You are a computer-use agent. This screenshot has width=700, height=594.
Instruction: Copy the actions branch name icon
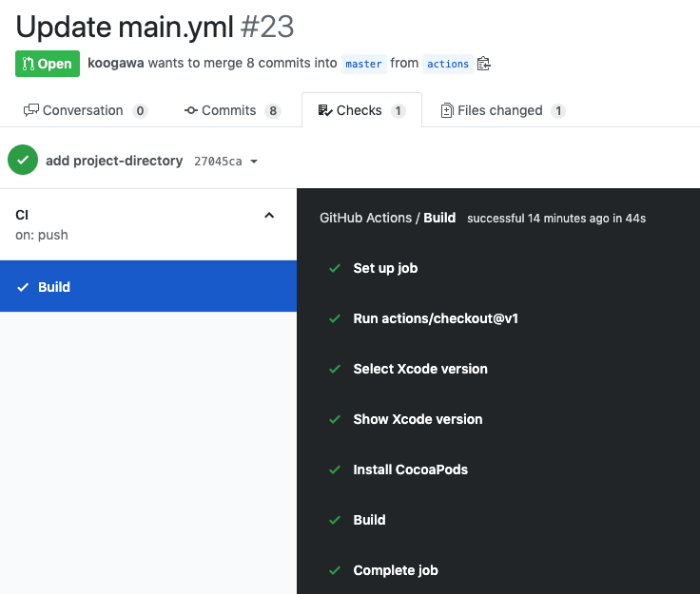[x=484, y=64]
